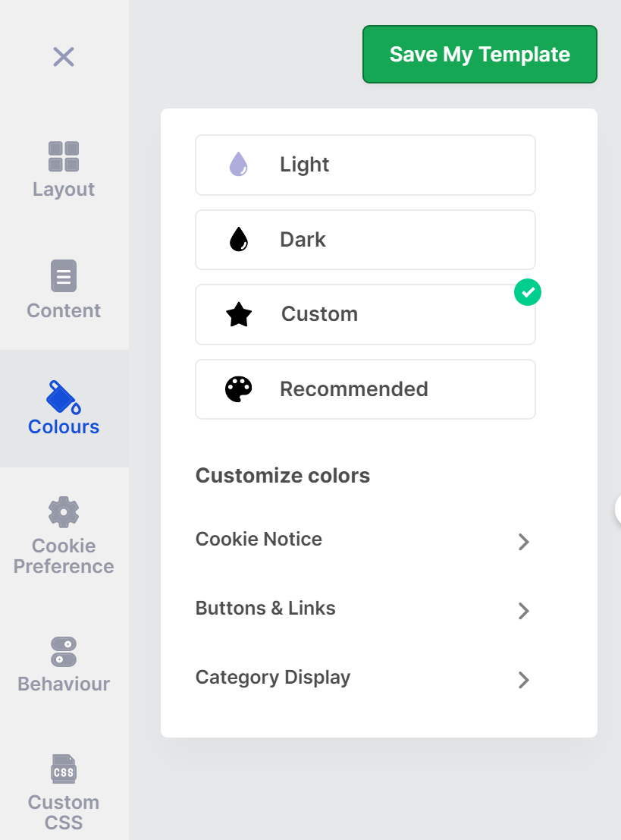Open the Layout panel icon
The height and width of the screenshot is (840, 621).
pos(64,156)
